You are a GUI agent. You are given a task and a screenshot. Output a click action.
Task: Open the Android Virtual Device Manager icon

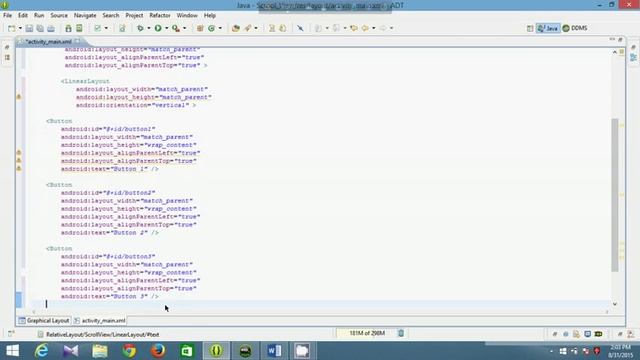point(79,28)
